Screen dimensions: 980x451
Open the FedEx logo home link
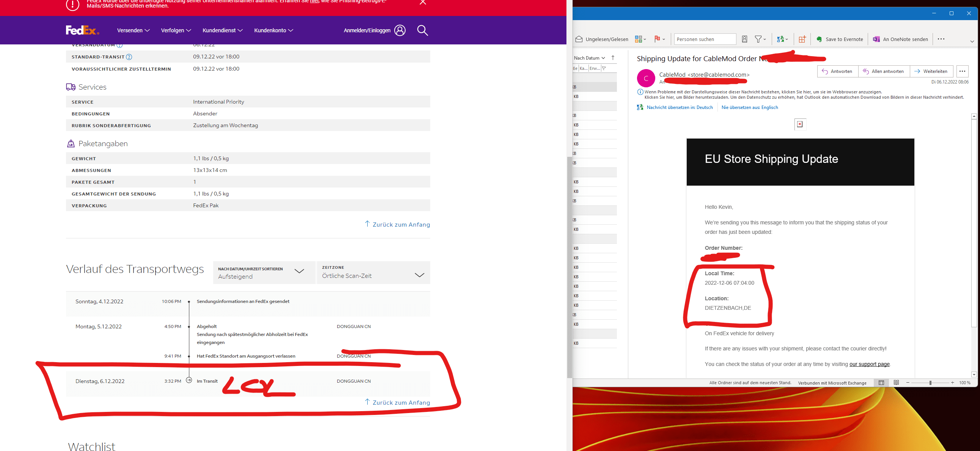tap(83, 30)
